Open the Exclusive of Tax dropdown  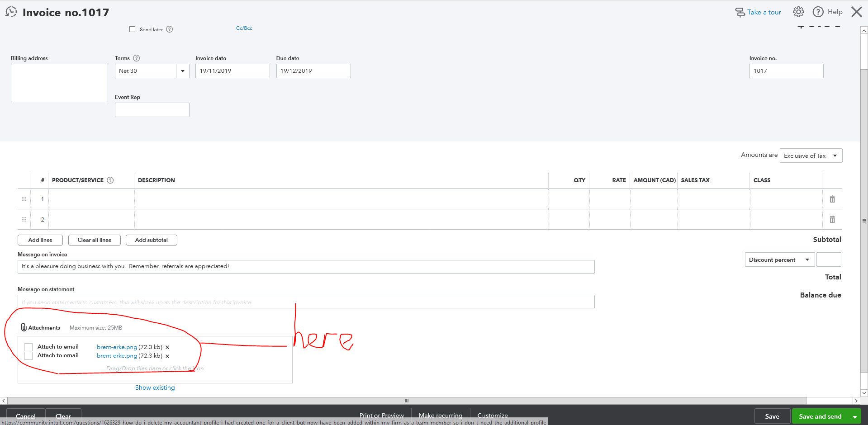(x=811, y=156)
